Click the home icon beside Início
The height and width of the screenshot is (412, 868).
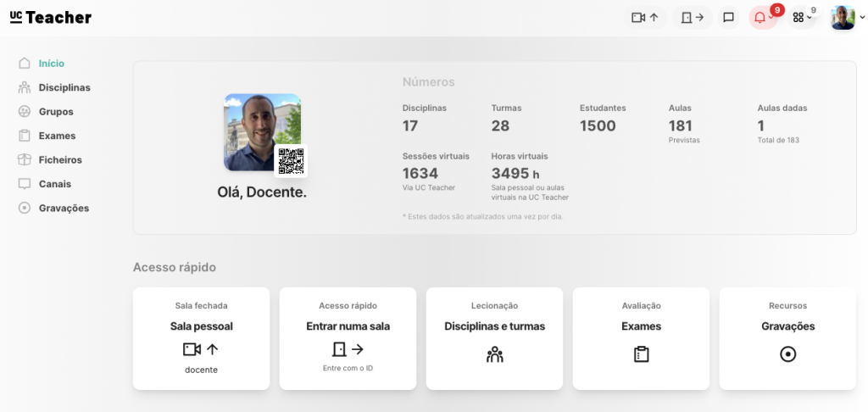[25, 63]
